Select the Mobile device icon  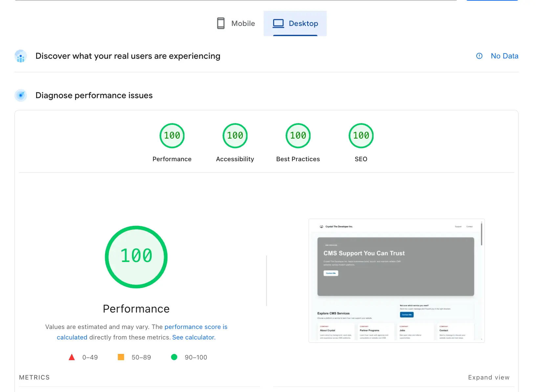pyautogui.click(x=221, y=23)
